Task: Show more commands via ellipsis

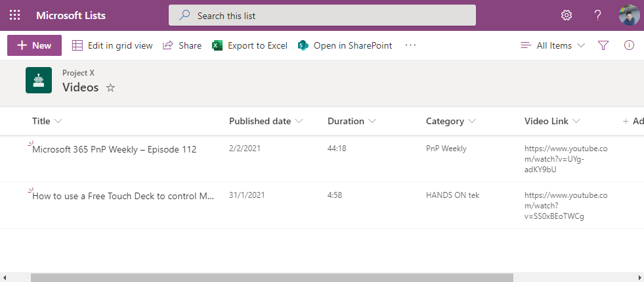Action: click(411, 45)
